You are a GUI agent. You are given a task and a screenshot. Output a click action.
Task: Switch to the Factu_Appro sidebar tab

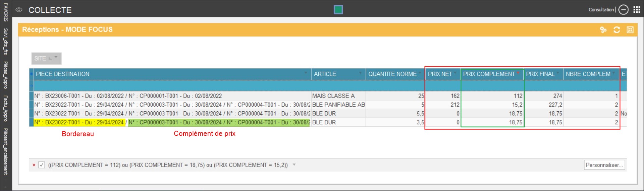coord(6,108)
